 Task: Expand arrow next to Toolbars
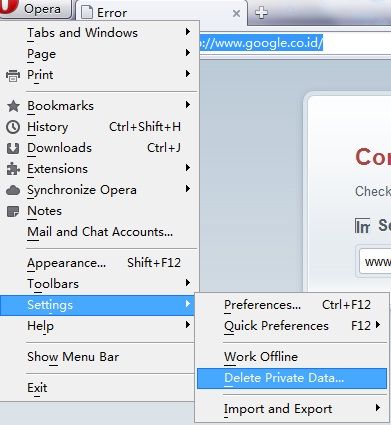click(x=188, y=283)
